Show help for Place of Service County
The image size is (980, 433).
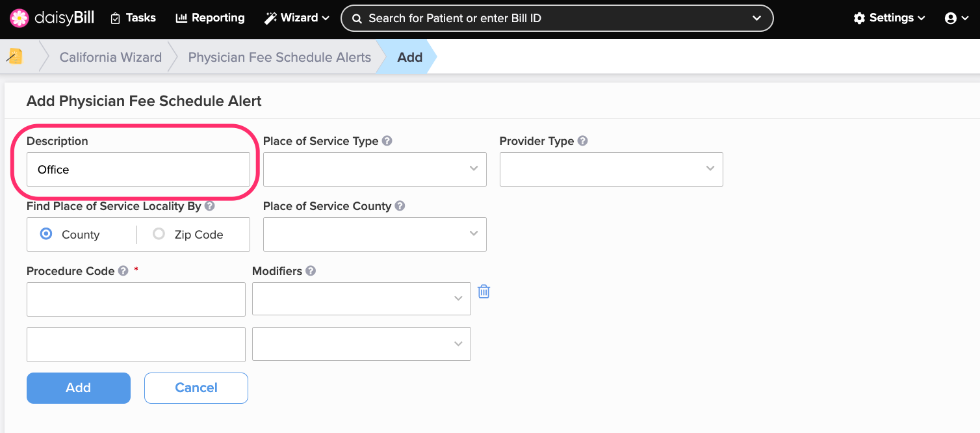point(400,205)
